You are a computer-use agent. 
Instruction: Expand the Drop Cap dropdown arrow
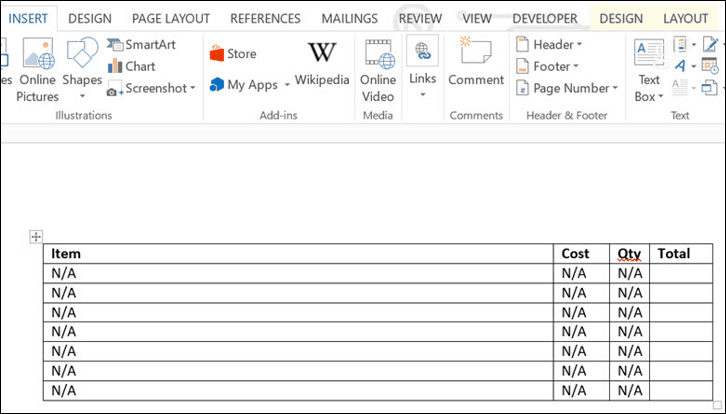point(694,88)
